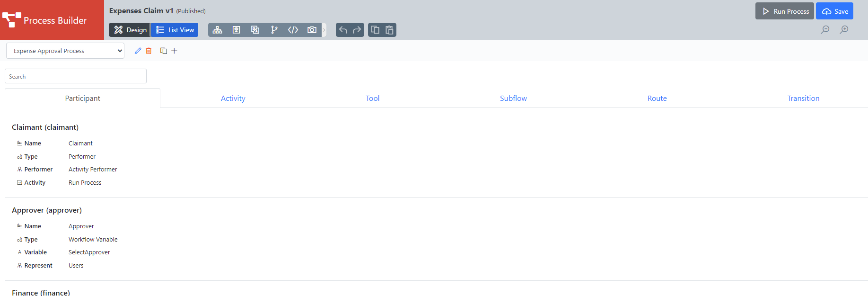Click the Expenses Claim v1 title
The width and height of the screenshot is (868, 296).
(141, 10)
